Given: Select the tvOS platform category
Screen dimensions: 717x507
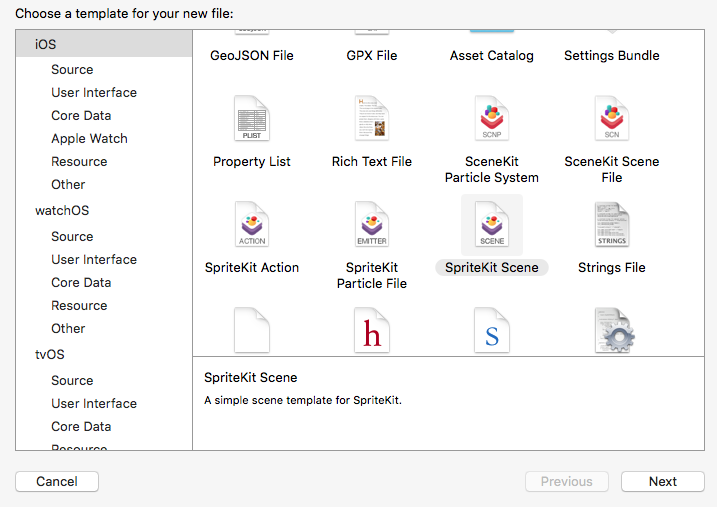Looking at the screenshot, I should 50,354.
